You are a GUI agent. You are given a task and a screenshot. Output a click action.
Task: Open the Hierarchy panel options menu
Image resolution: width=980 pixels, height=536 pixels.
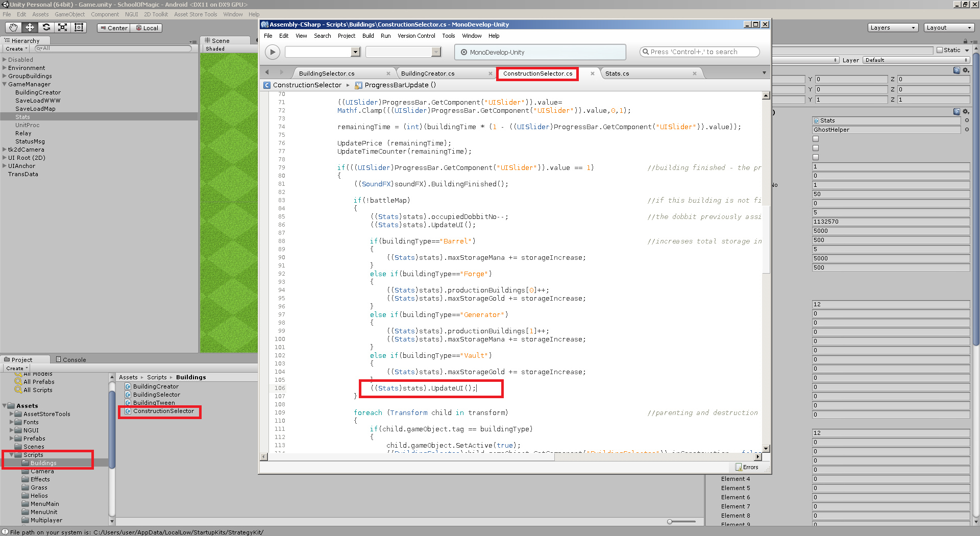(193, 41)
